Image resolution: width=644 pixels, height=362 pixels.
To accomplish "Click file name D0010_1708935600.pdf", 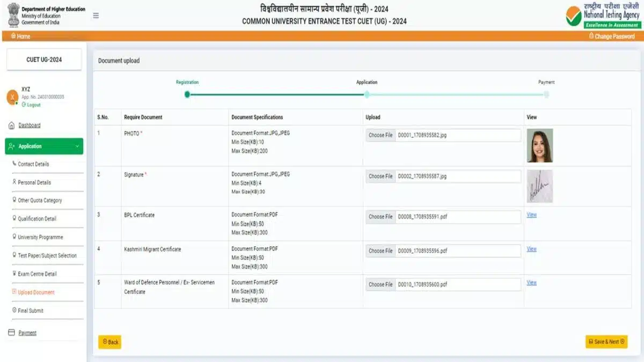I will pos(422,285).
